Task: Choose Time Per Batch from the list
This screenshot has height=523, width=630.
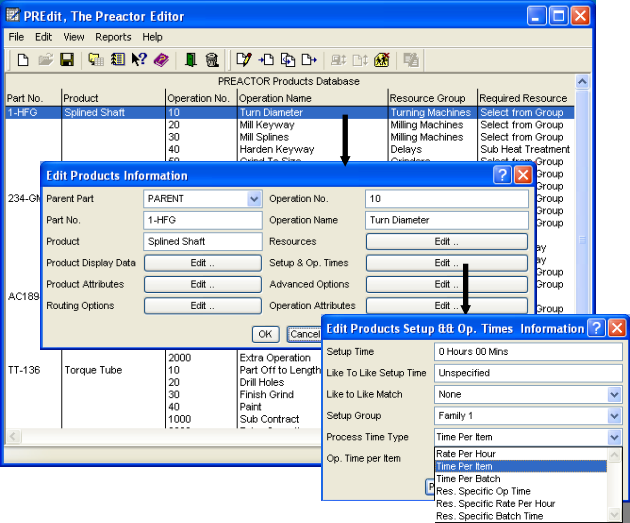Action: coord(521,479)
